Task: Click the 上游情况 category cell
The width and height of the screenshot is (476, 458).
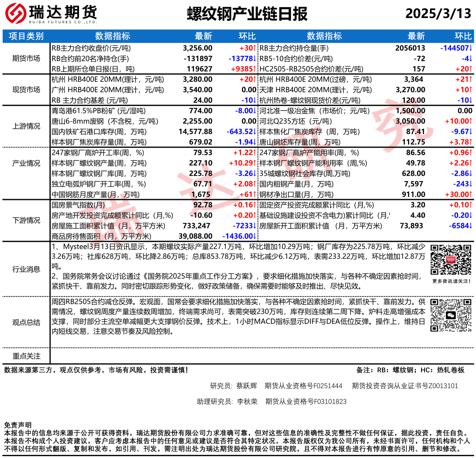Action: [26, 126]
